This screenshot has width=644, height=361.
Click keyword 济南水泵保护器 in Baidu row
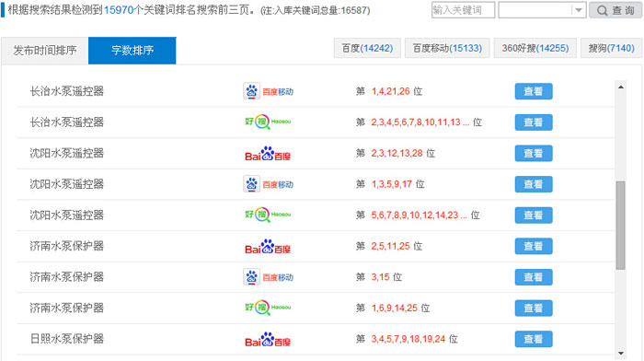[x=66, y=246]
